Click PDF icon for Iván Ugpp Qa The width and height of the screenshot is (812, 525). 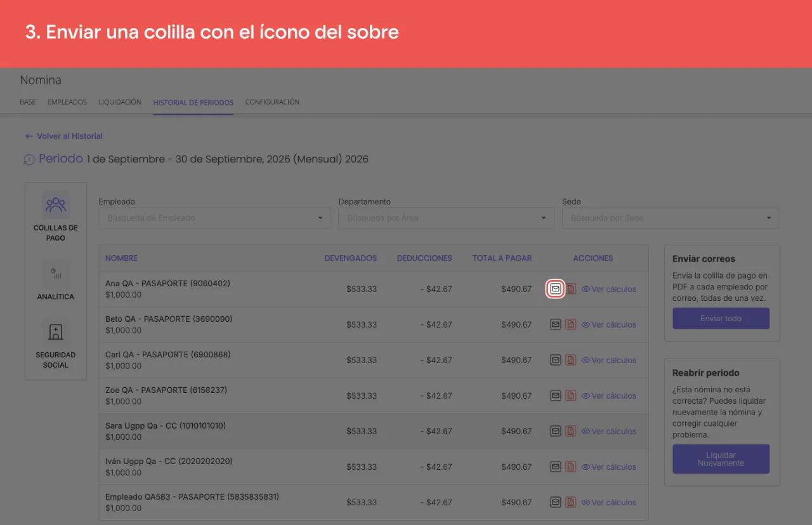[x=571, y=467]
